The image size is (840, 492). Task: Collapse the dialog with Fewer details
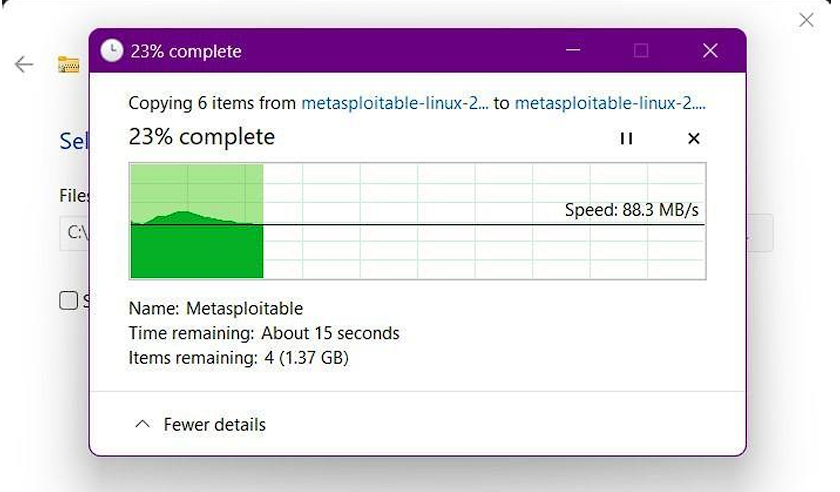[200, 425]
